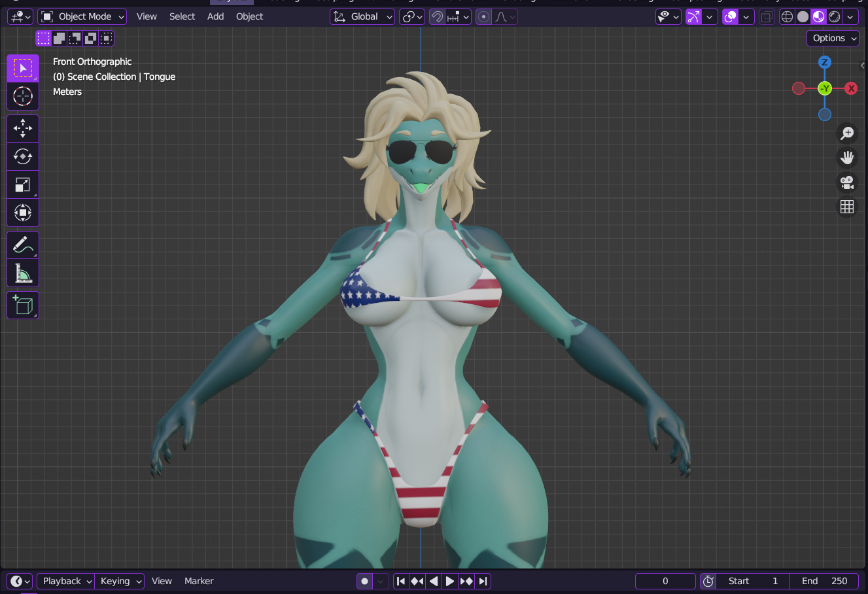Image resolution: width=868 pixels, height=594 pixels.
Task: Pick the Rotate tool
Action: 23,156
